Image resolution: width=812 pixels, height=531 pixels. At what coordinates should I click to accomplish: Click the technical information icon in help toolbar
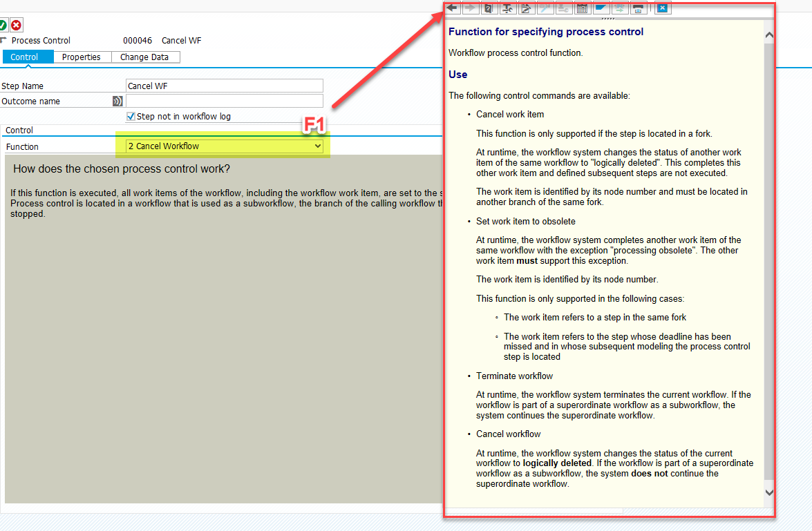pos(509,8)
